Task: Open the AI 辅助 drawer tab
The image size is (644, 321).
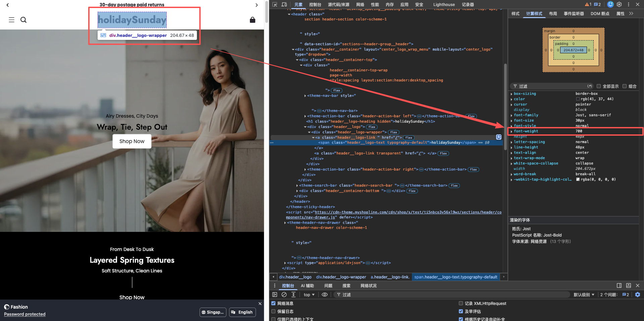Action: pyautogui.click(x=307, y=285)
